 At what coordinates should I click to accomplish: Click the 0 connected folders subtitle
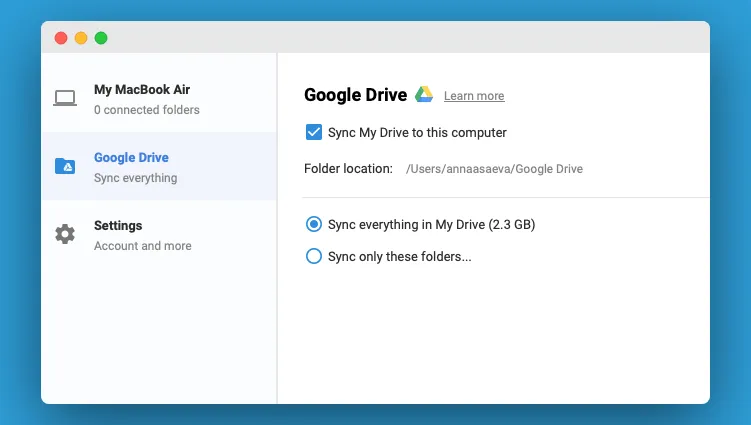pos(147,110)
